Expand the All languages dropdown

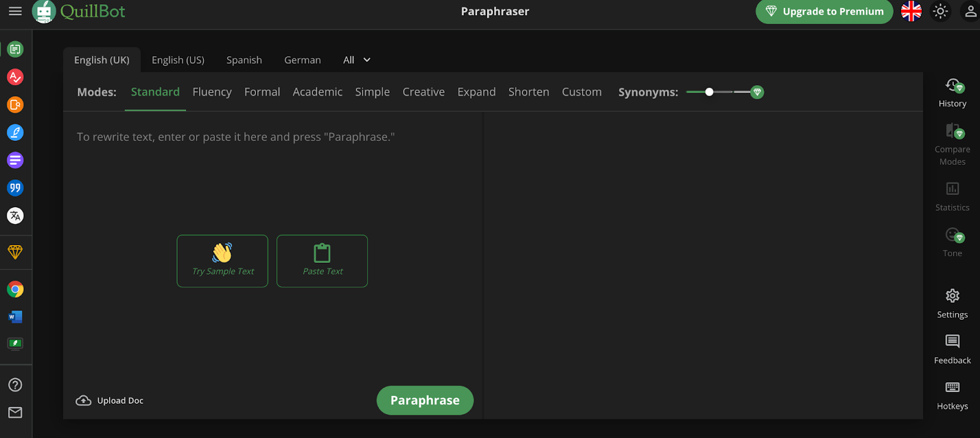[357, 60]
